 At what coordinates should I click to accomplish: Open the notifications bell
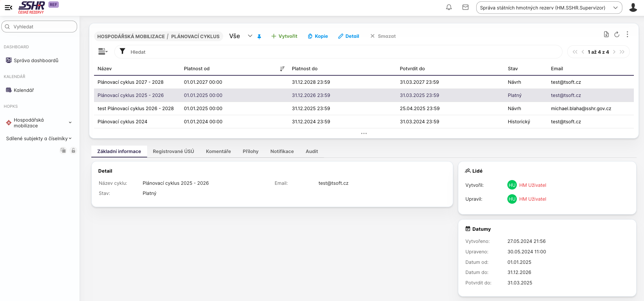click(x=449, y=7)
